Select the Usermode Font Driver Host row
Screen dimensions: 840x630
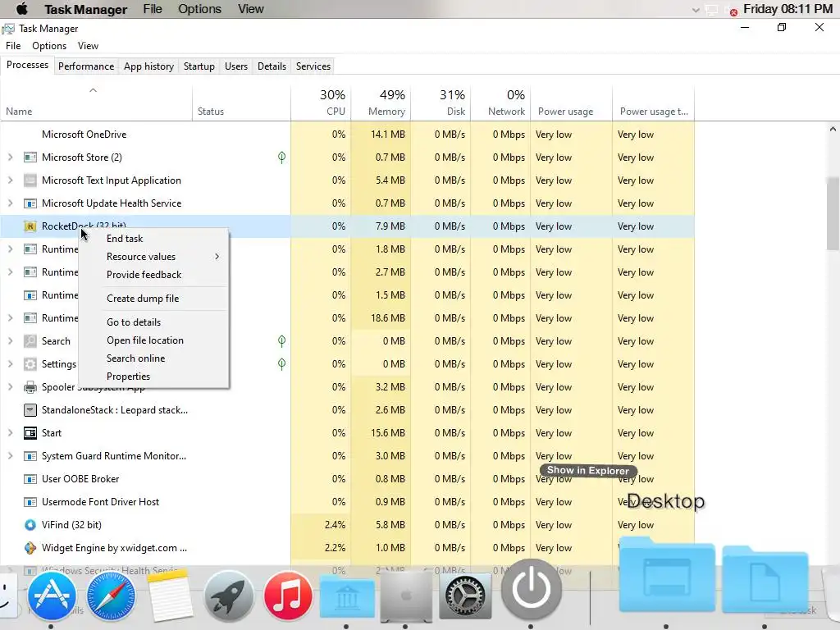point(347,502)
